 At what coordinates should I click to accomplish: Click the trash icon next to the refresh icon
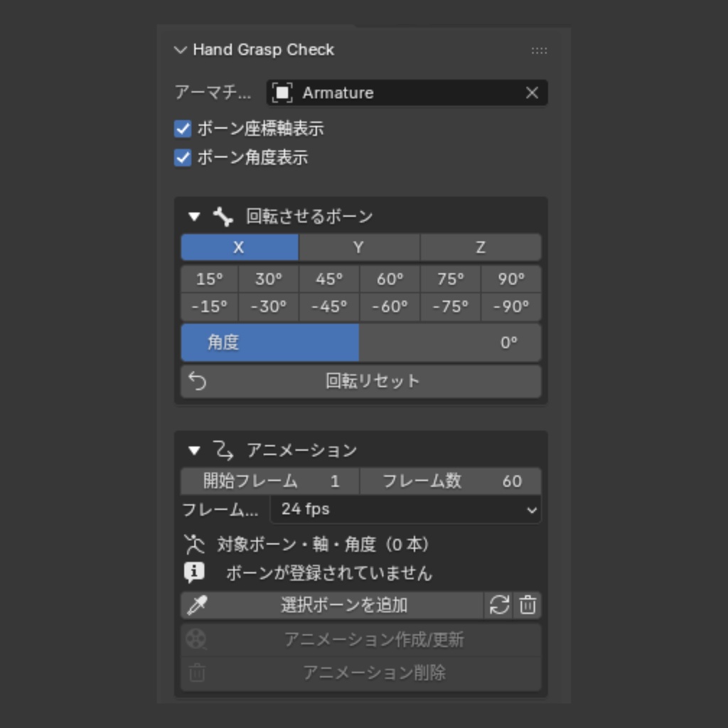coord(528,605)
